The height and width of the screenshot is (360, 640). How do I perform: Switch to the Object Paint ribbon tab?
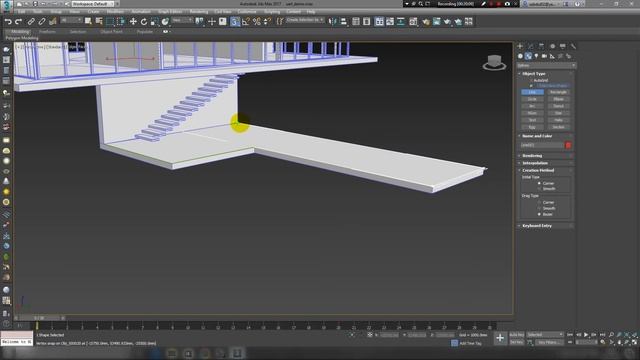[x=111, y=31]
